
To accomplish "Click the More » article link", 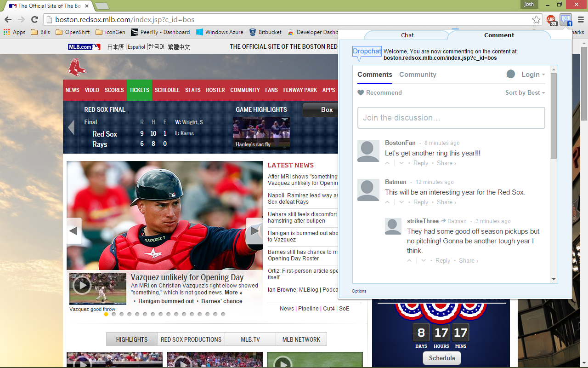I will (233, 293).
